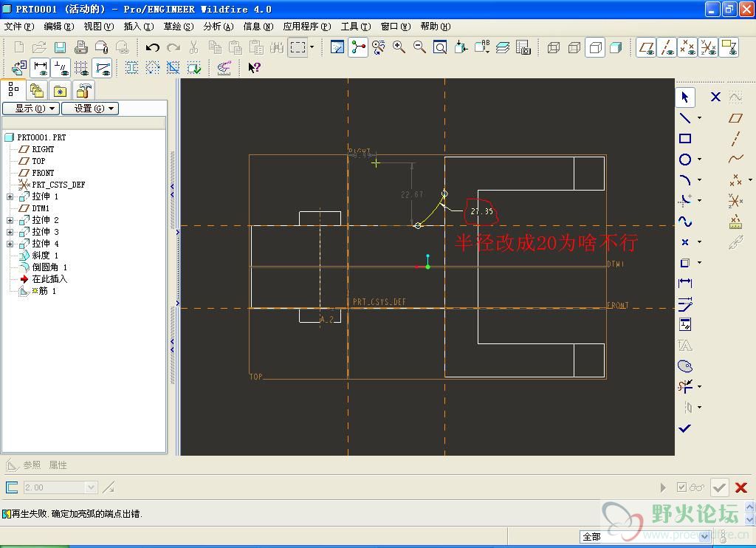Switch to the layer tree tab icon
Image resolution: width=756 pixels, height=548 pixels.
point(37,90)
